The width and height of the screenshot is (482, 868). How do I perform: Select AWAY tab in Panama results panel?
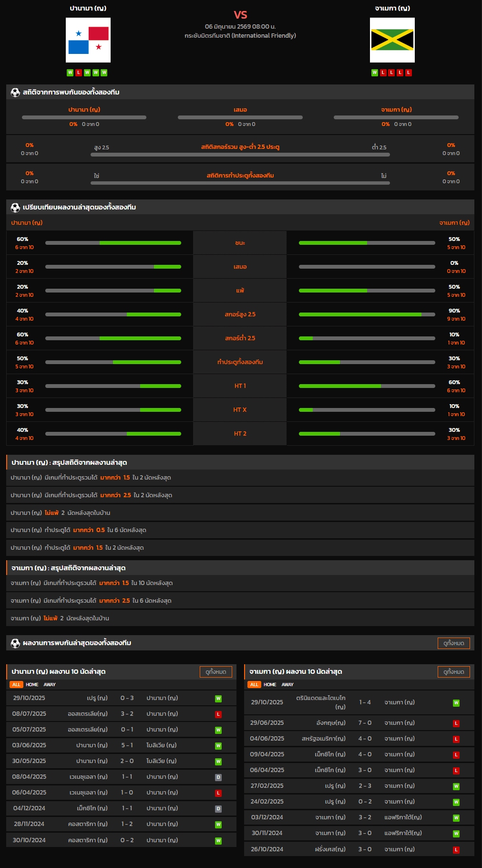50,685
